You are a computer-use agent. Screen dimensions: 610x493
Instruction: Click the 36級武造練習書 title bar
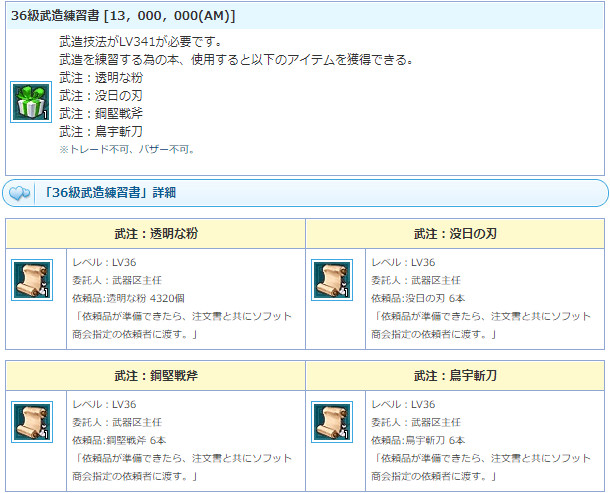(305, 16)
